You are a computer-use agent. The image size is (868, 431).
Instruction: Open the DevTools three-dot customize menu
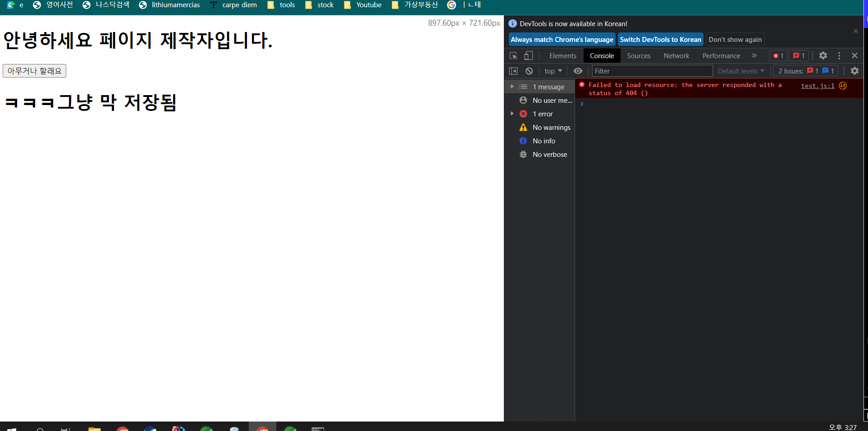(x=839, y=55)
